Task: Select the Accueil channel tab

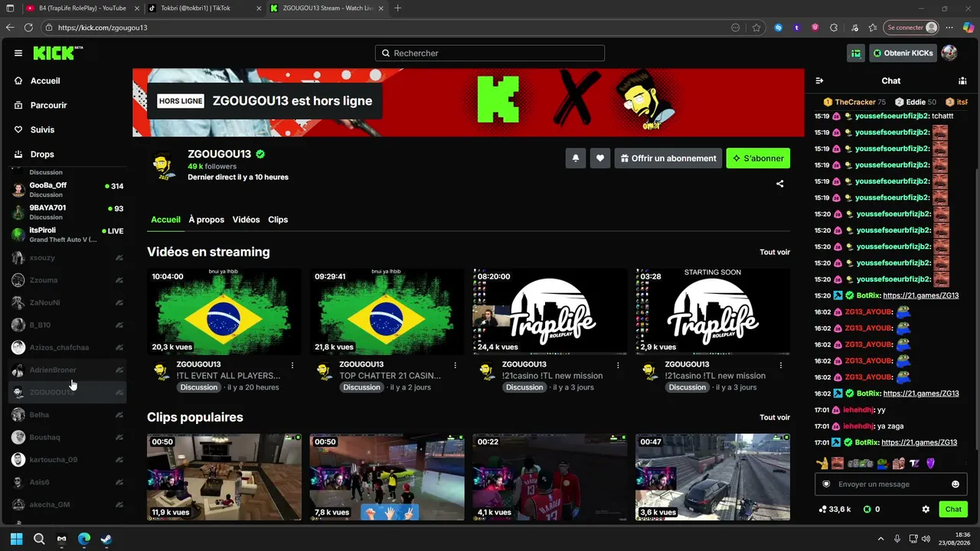Action: point(165,220)
